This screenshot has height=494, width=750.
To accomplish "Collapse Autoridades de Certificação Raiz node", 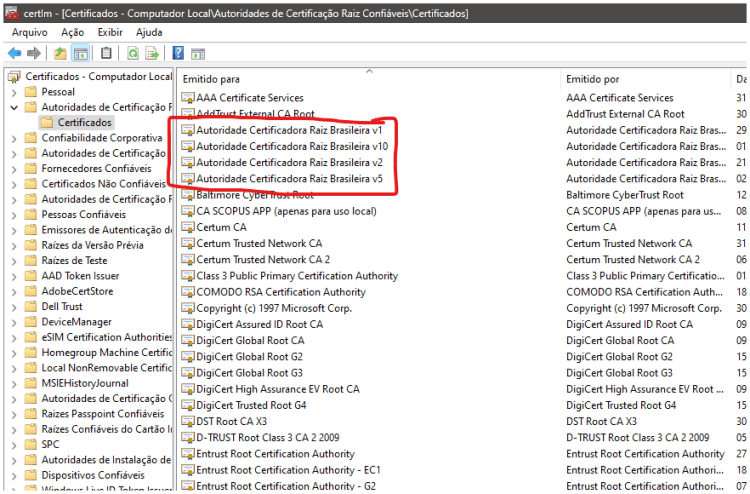I will tap(13, 107).
